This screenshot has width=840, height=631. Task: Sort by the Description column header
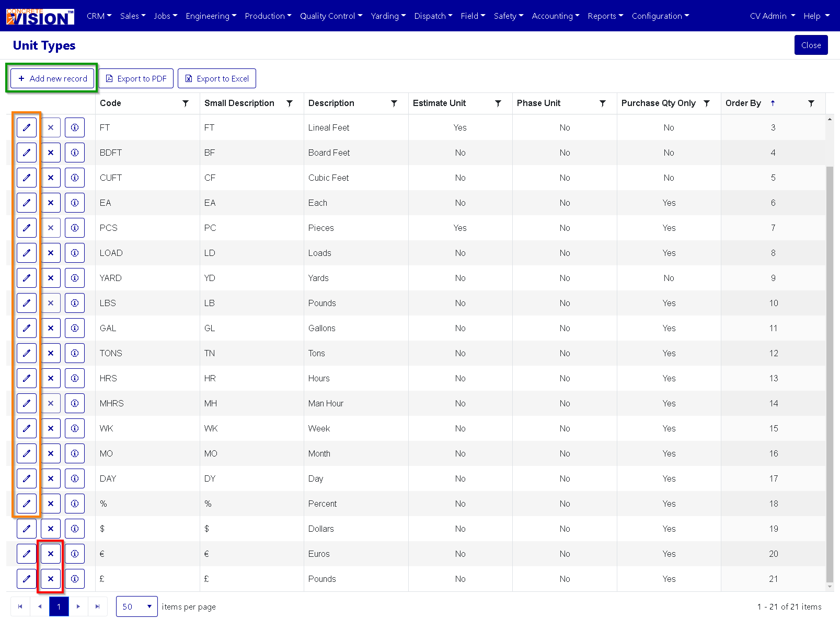pos(331,103)
